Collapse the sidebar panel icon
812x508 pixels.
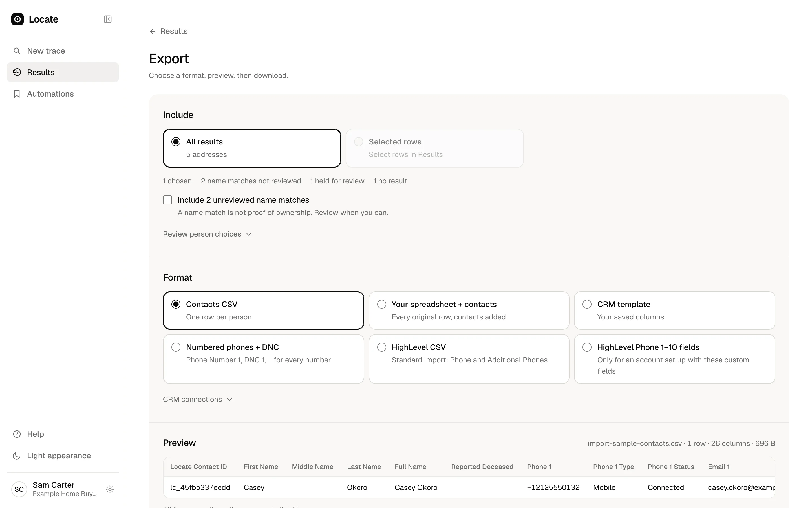pyautogui.click(x=108, y=19)
